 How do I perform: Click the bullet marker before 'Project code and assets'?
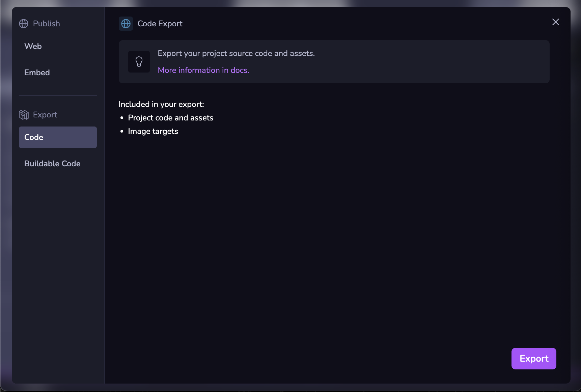tap(122, 118)
